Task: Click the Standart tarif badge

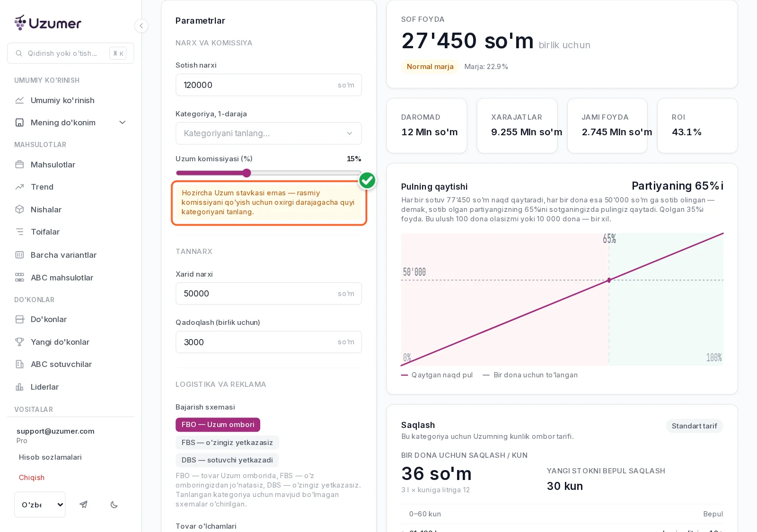Action: [x=695, y=426]
